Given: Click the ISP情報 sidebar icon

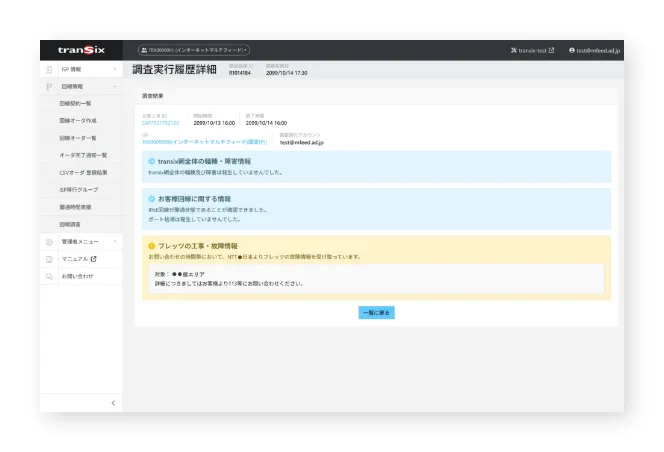Looking at the screenshot, I should coord(49,70).
